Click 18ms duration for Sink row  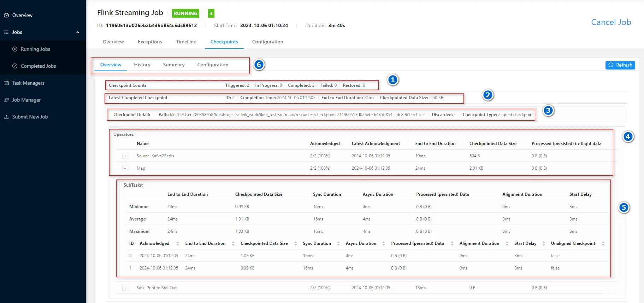point(420,288)
